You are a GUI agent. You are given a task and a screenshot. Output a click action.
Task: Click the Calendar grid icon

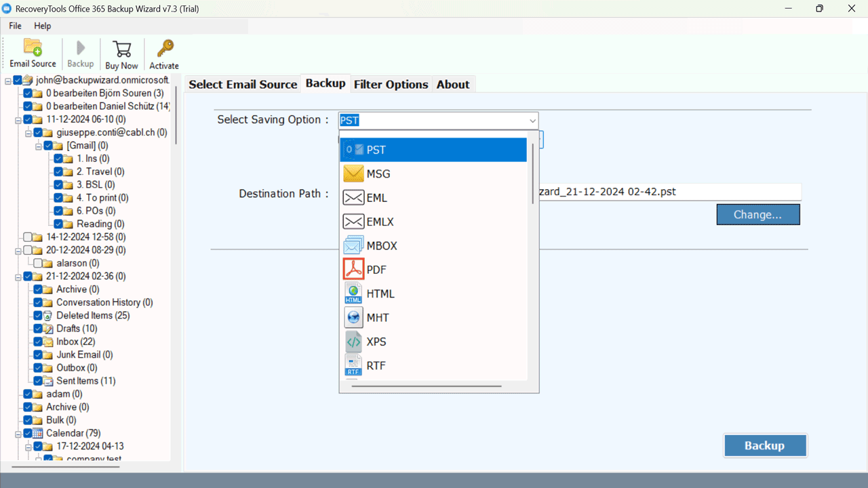38,433
